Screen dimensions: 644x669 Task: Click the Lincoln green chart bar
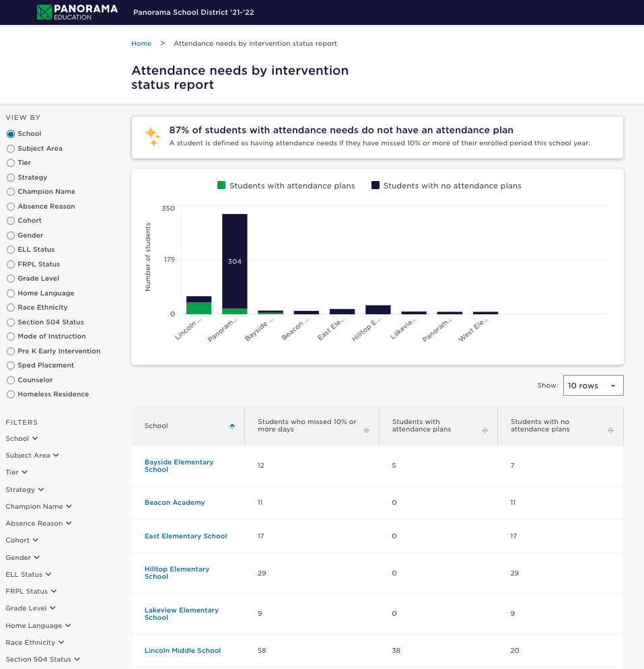point(199,308)
